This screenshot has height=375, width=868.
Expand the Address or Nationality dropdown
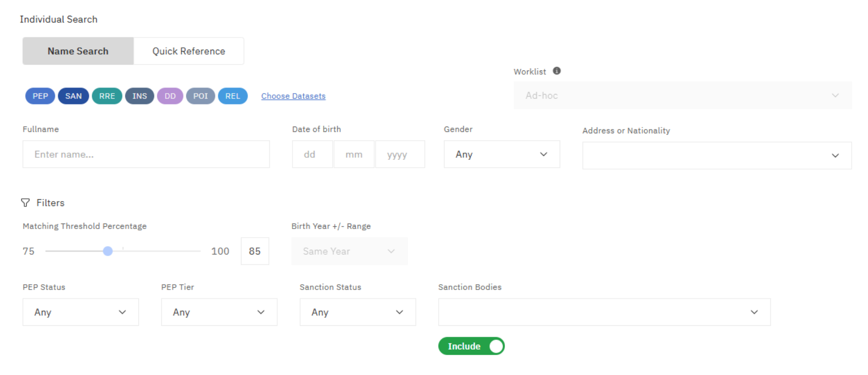[x=717, y=156]
